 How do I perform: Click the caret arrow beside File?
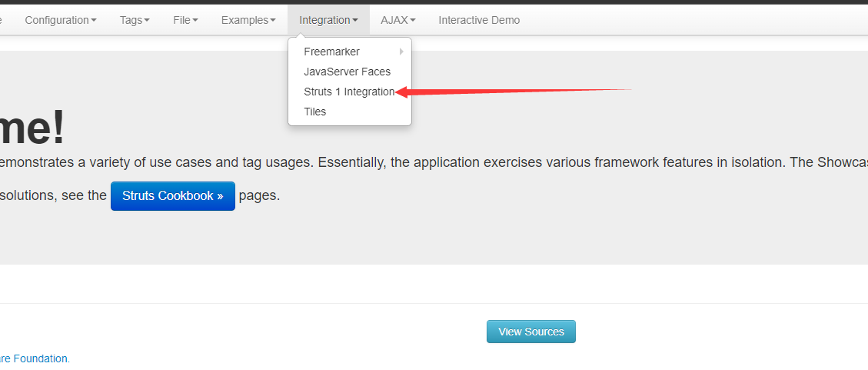(195, 21)
